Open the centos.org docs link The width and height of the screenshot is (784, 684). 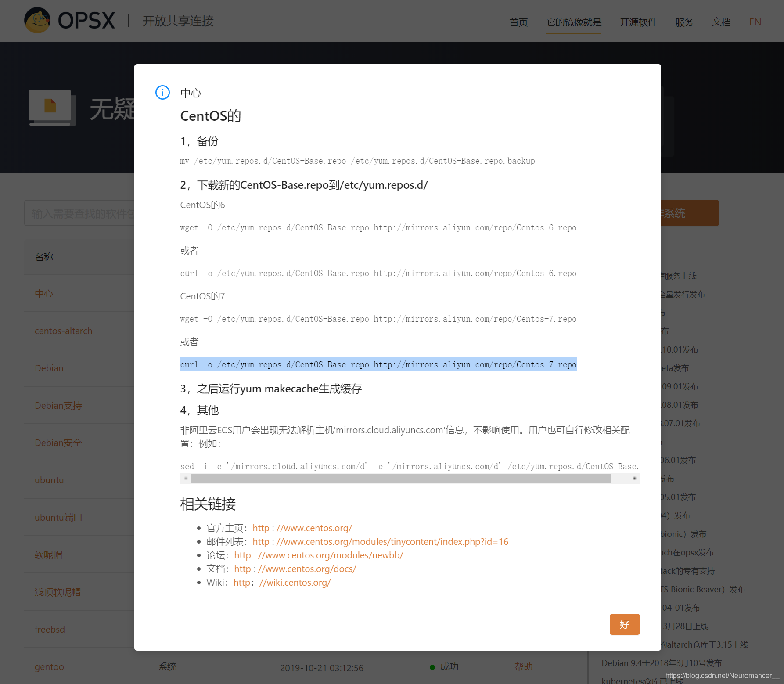coord(295,569)
